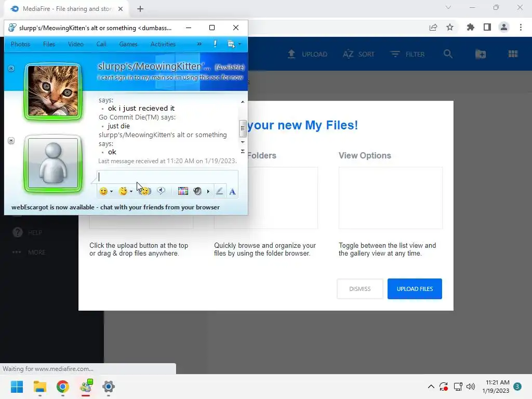Share this page from Chrome address bar

click(x=433, y=27)
